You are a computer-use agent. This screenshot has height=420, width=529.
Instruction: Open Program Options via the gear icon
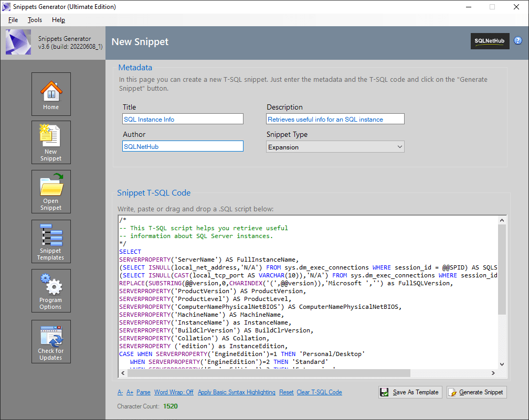click(x=51, y=290)
